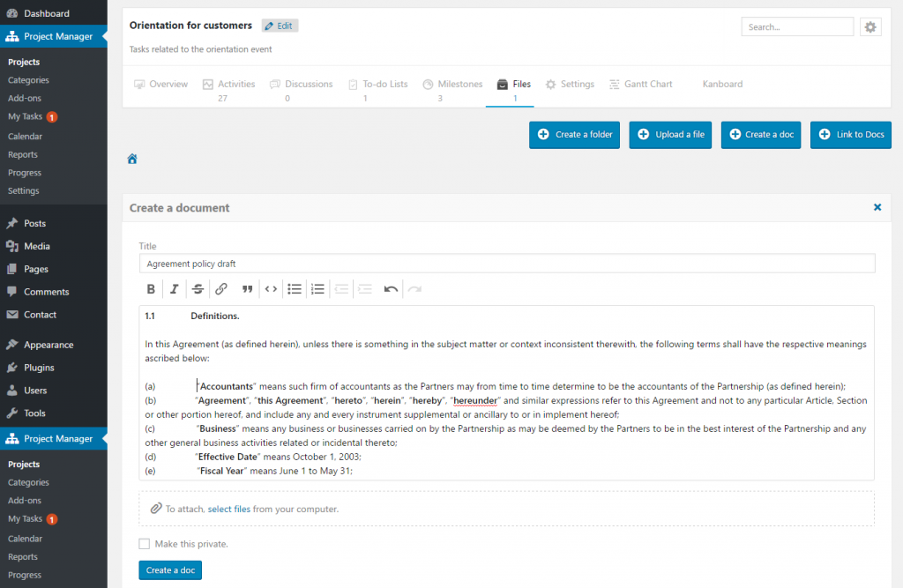Insert a blockquote from the editor toolbar
Screen dimensions: 903x588
(x=247, y=288)
